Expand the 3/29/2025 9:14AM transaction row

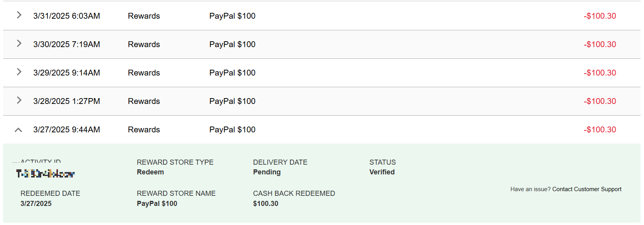coord(19,72)
